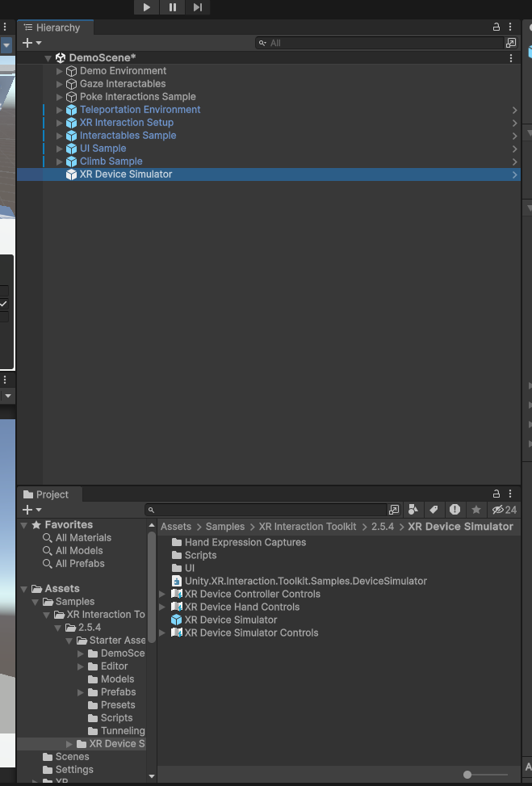Click the Step frame button
The width and height of the screenshot is (532, 786).
(197, 7)
